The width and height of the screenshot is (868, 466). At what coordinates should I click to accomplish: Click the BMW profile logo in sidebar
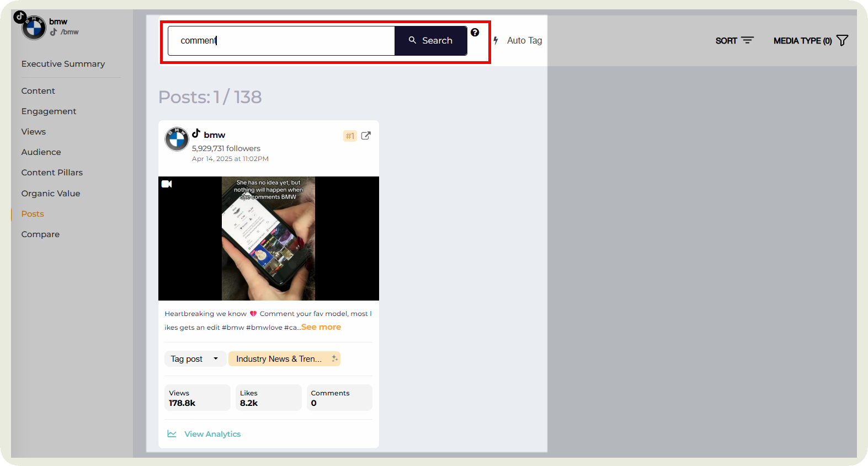[34, 28]
